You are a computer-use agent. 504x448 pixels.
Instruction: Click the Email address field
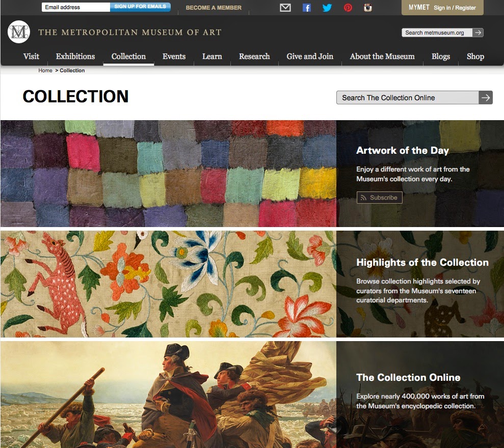[75, 7]
